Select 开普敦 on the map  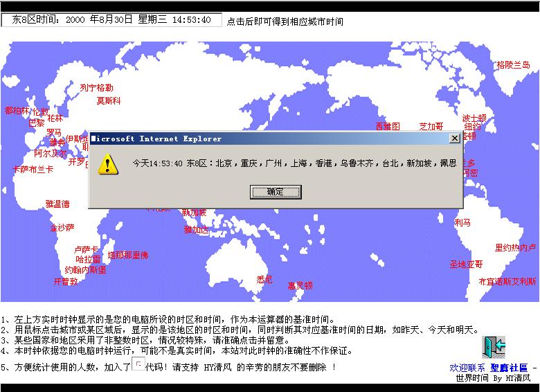66,281
